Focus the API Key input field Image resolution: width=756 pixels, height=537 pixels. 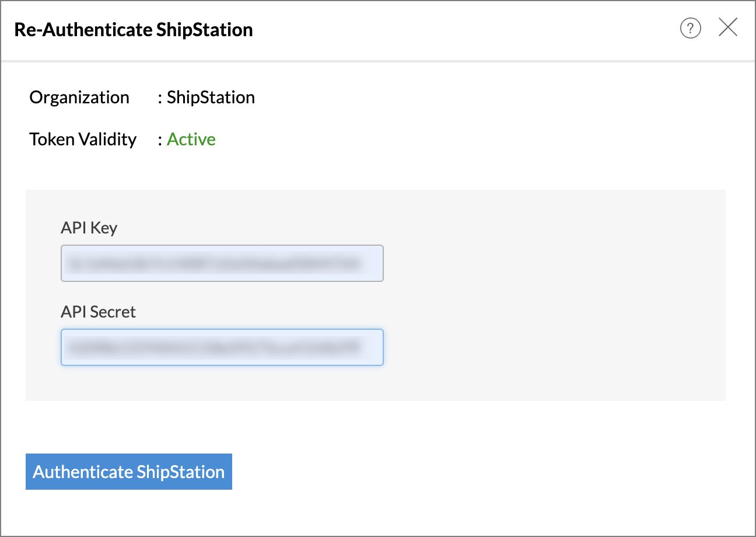click(222, 263)
